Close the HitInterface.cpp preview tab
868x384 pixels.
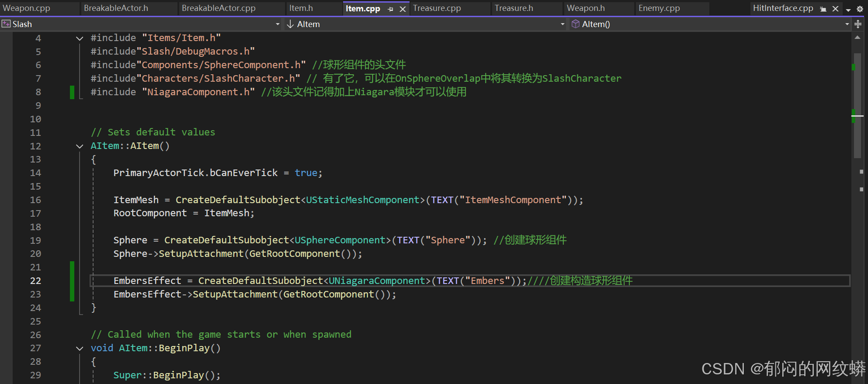pos(835,9)
